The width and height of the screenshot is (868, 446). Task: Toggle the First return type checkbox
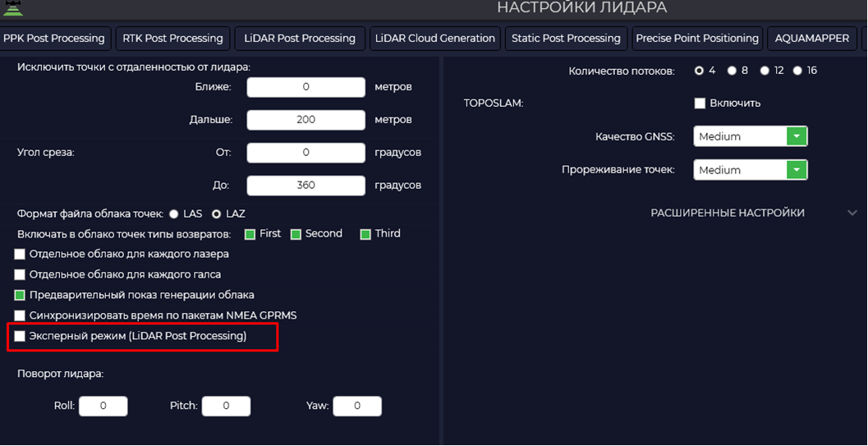(250, 234)
